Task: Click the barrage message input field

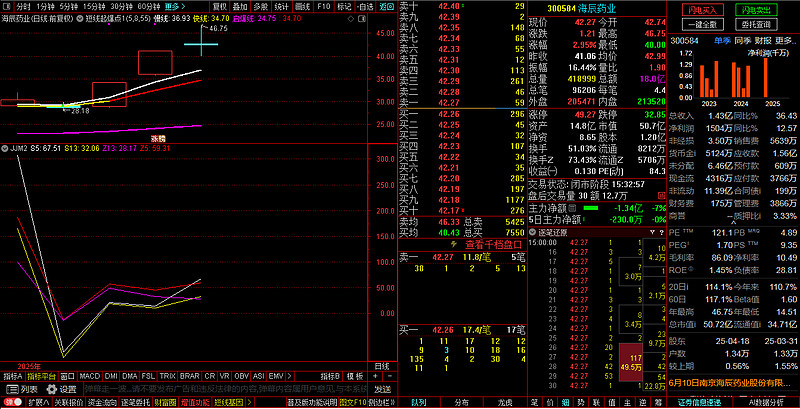Action: click(225, 389)
